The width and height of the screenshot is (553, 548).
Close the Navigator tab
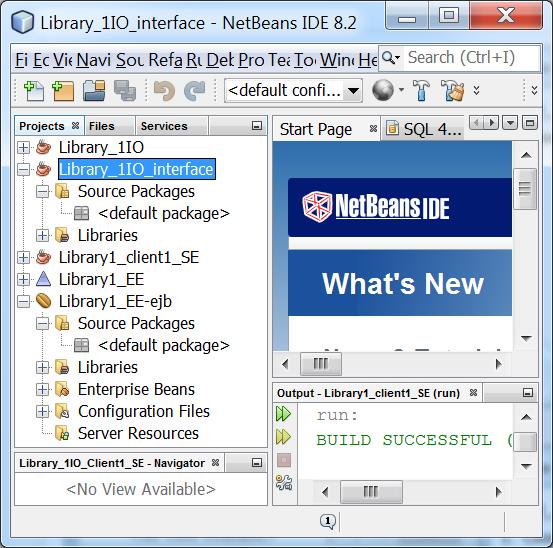pyautogui.click(x=215, y=463)
